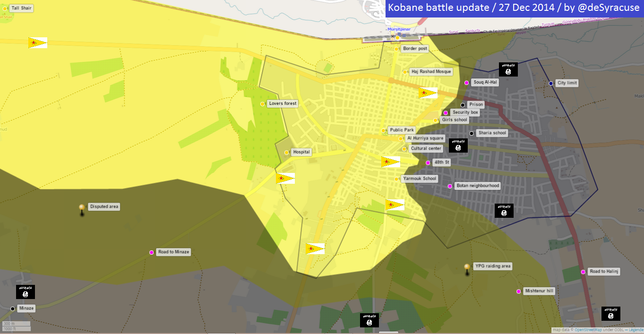Click the yellow dot for Border post
The image size is (644, 334).
[397, 49]
